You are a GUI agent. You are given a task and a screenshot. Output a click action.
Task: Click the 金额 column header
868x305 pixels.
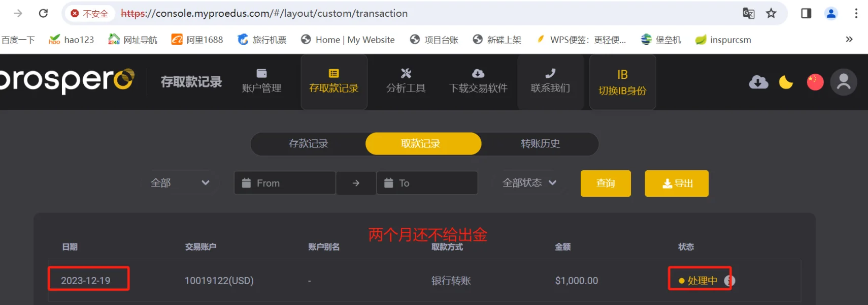(x=563, y=247)
